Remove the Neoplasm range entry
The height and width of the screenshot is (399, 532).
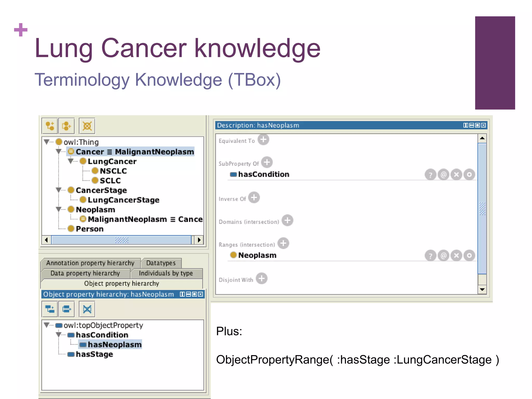click(456, 256)
